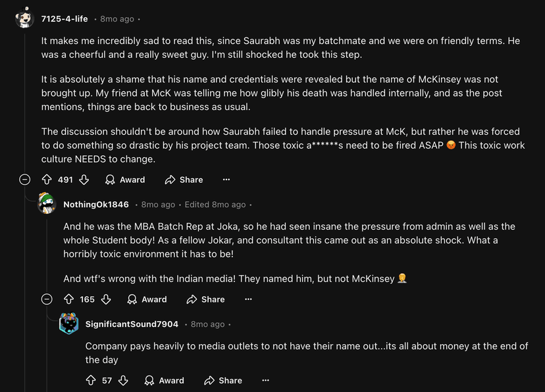Image resolution: width=545 pixels, height=392 pixels.
Task: Open the SignificantSound7904 username link
Action: pyautogui.click(x=132, y=324)
